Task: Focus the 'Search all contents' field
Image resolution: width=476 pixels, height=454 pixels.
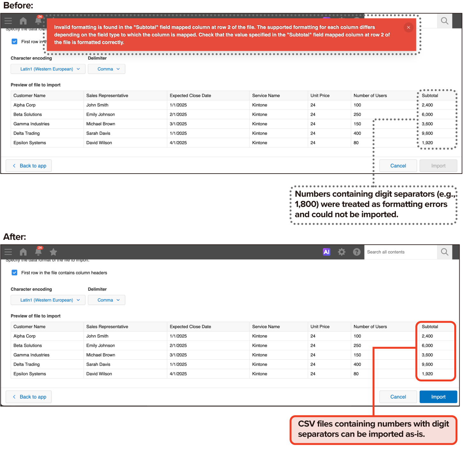Action: click(x=401, y=252)
